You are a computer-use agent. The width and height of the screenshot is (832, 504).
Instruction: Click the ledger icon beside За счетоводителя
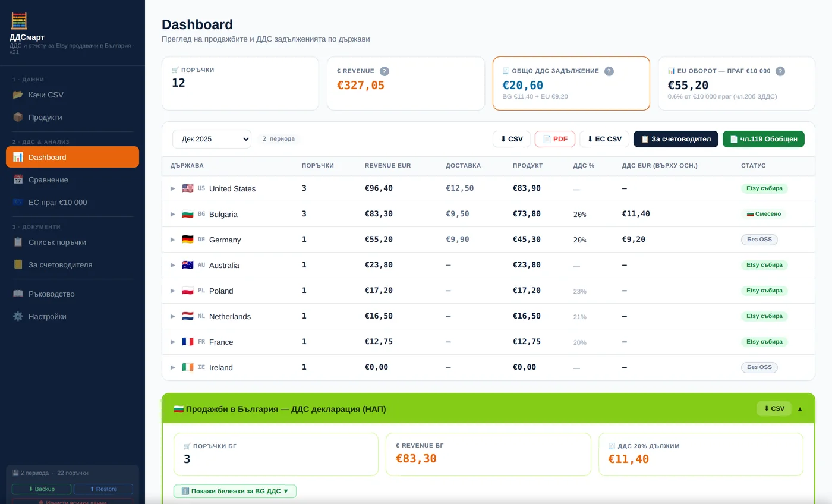point(18,264)
